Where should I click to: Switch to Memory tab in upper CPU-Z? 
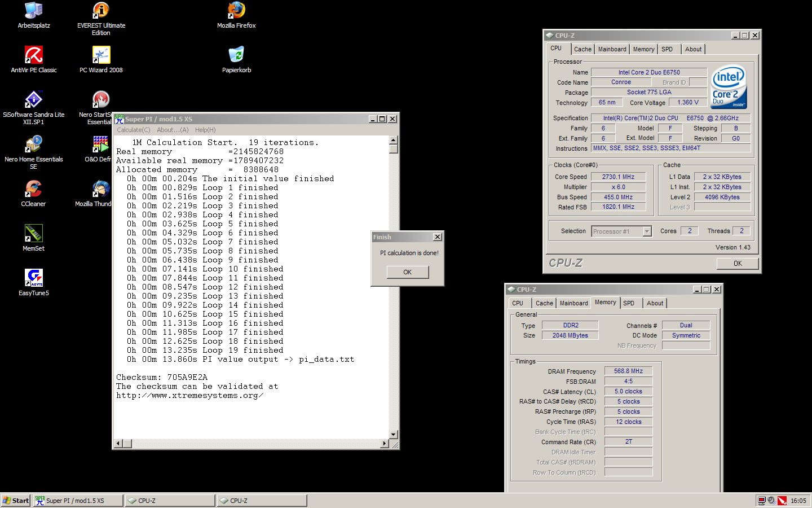click(643, 49)
